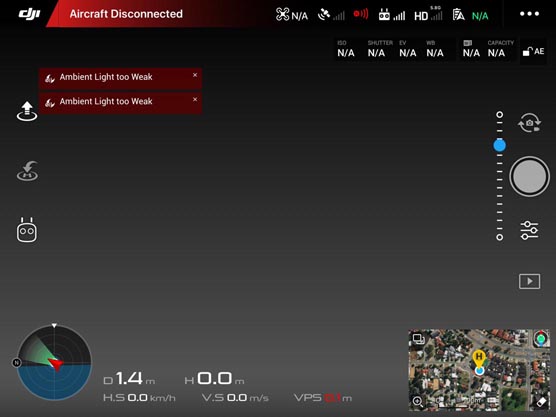Image resolution: width=556 pixels, height=417 pixels.
Task: Click the DJI logo
Action: coord(29,14)
